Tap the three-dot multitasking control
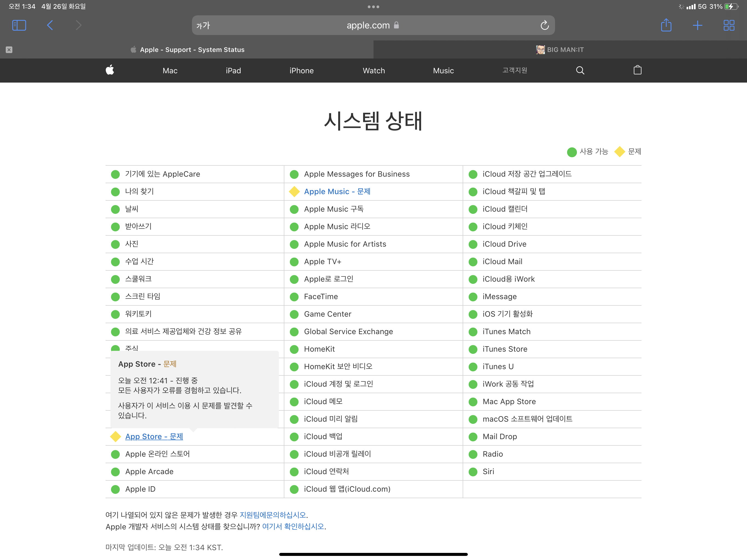Image resolution: width=747 pixels, height=560 pixels. coord(373,7)
